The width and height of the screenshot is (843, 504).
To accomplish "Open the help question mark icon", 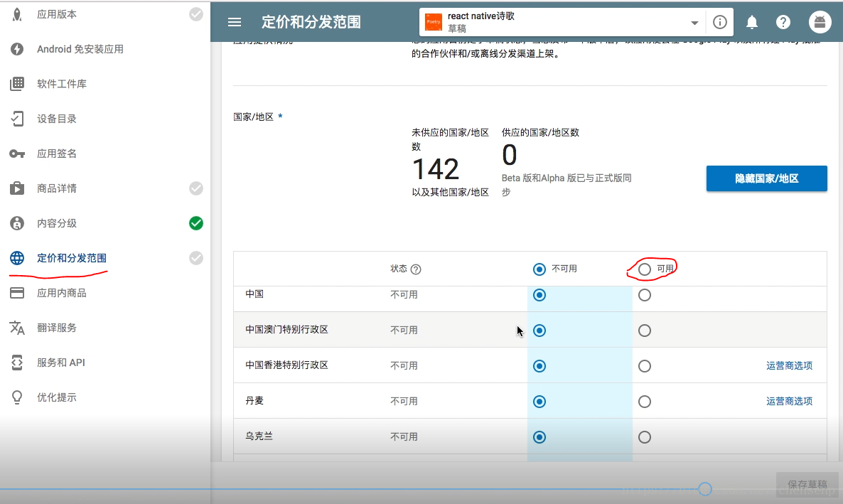I will [x=783, y=22].
